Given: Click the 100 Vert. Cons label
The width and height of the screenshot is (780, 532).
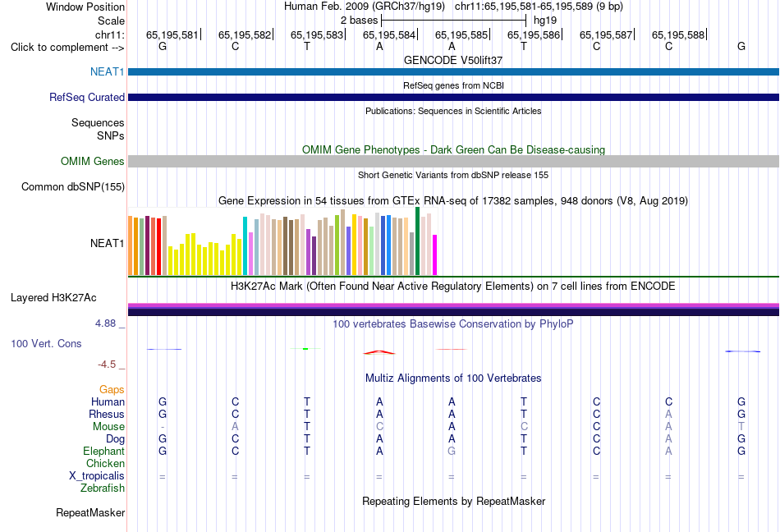Looking at the screenshot, I should [x=46, y=343].
